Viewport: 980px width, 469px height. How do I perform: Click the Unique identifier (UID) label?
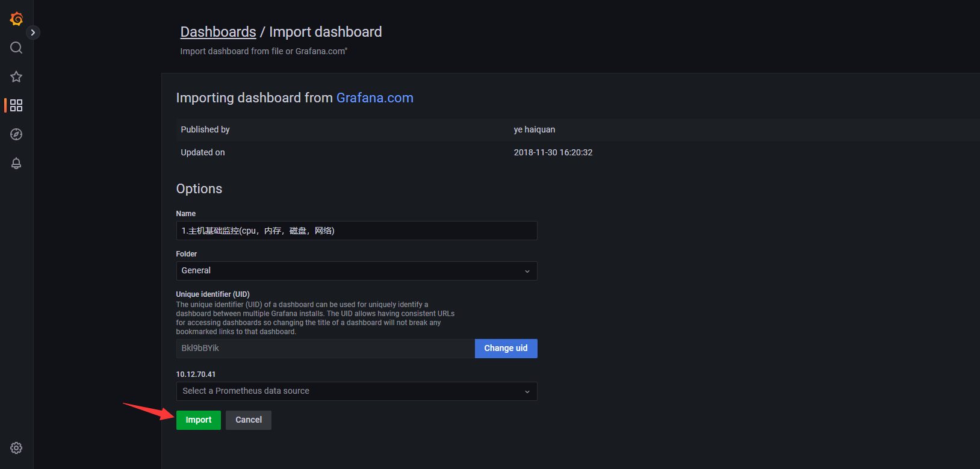coord(212,294)
